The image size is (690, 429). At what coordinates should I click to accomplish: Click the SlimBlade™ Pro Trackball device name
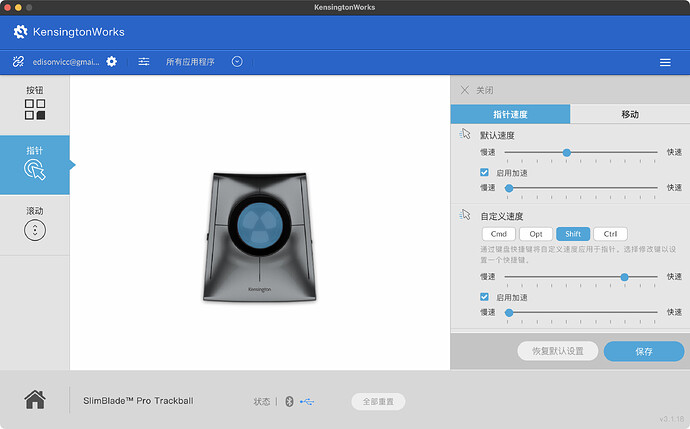coord(138,401)
